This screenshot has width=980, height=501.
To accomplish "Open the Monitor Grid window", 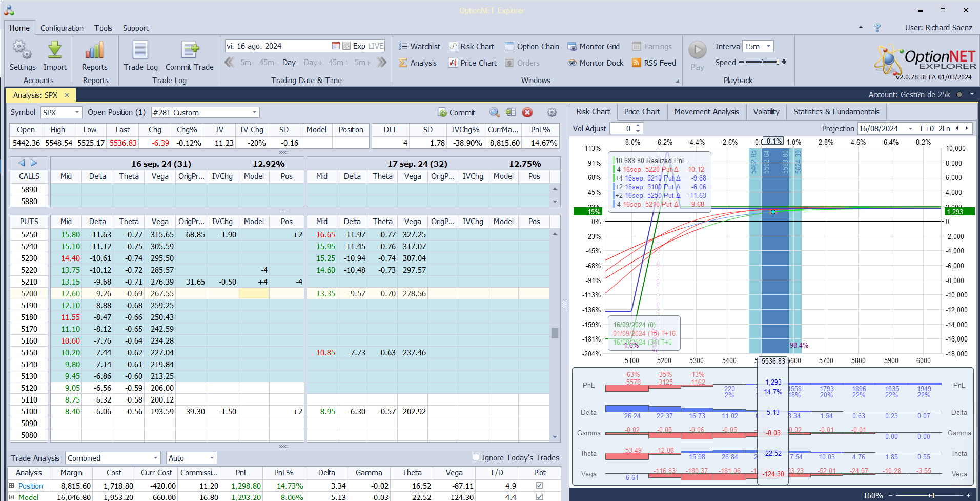I will 594,47.
